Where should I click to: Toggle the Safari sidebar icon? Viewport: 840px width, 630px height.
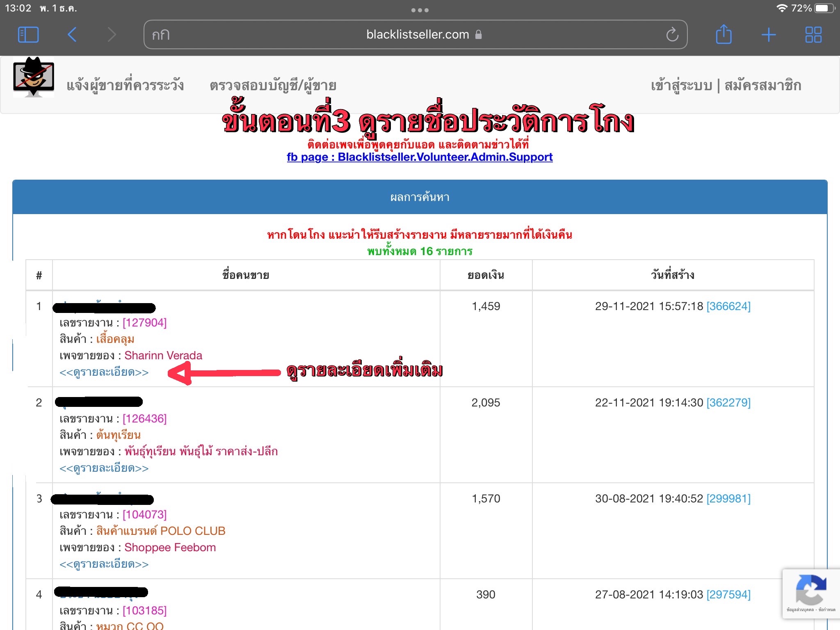[28, 34]
